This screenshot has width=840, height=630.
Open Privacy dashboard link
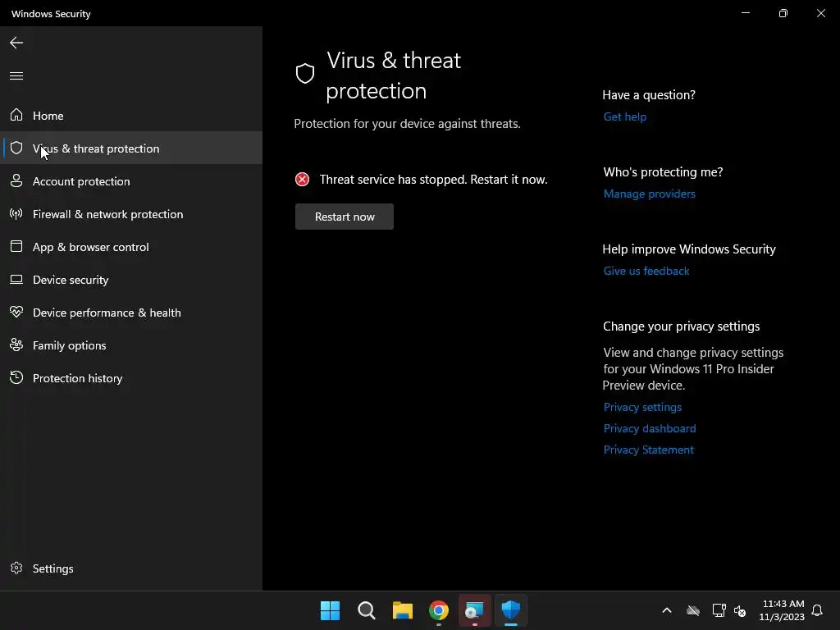[x=650, y=428]
